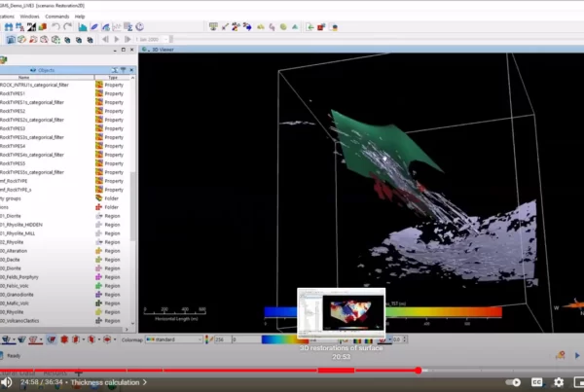Open the Help menu

[x=80, y=17]
